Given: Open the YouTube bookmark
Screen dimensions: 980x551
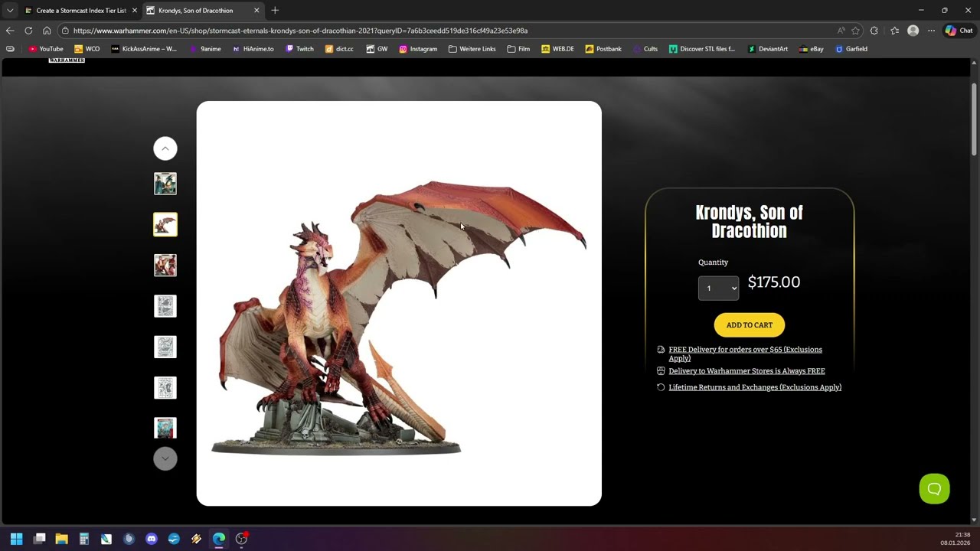Looking at the screenshot, I should 46,49.
